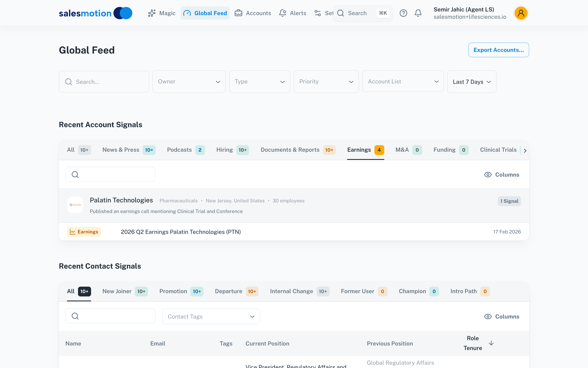
Task: Click the Settings sliders icon
Action: (x=317, y=13)
